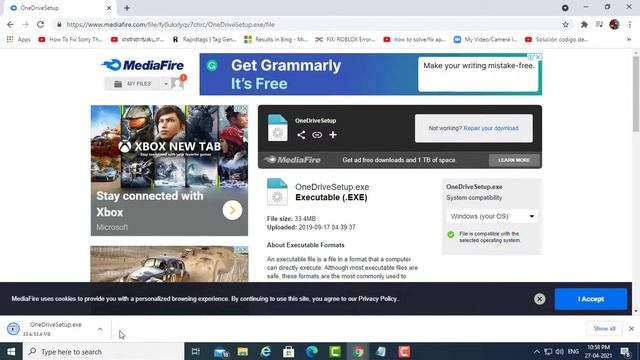Click the MediaFire logo

[142, 65]
